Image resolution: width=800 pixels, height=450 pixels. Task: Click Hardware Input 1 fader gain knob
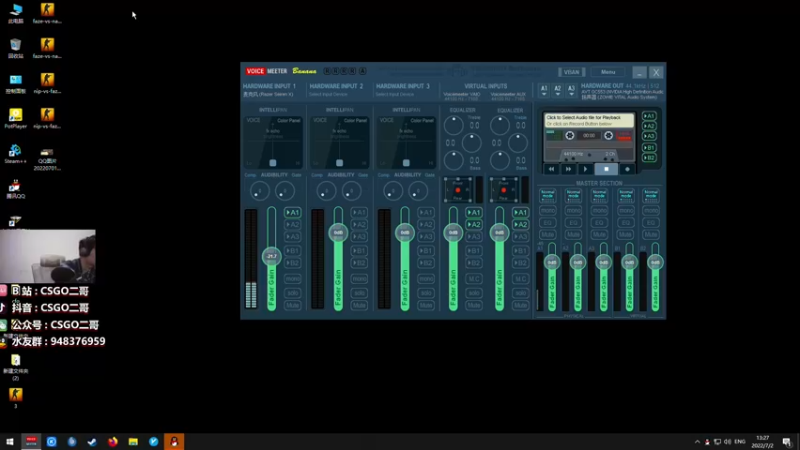271,256
